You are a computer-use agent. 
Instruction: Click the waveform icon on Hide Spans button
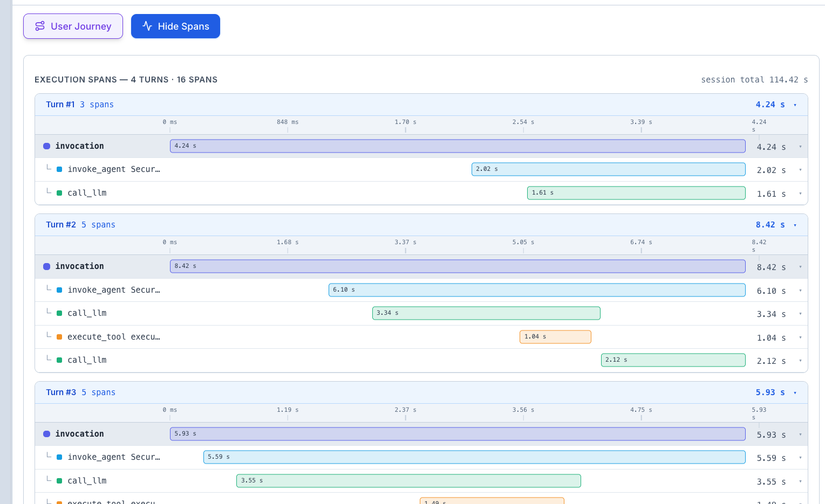pyautogui.click(x=147, y=26)
